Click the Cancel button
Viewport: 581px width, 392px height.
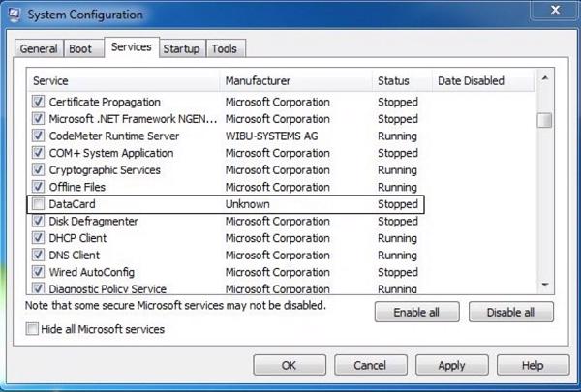pyautogui.click(x=370, y=366)
